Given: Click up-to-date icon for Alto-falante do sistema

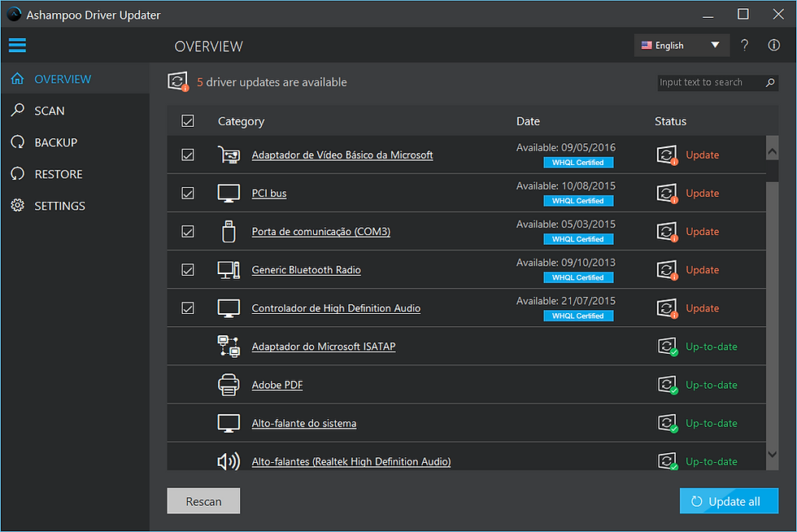Looking at the screenshot, I should coord(668,423).
